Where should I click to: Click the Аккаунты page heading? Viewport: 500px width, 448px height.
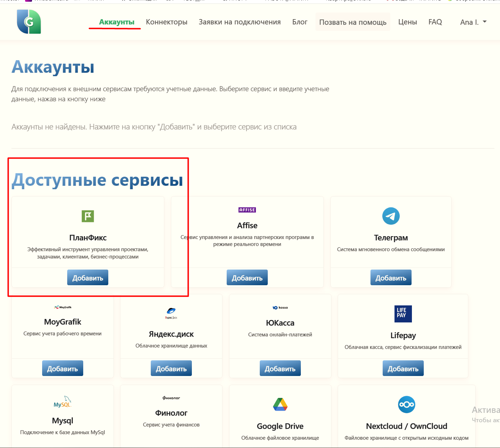click(53, 67)
